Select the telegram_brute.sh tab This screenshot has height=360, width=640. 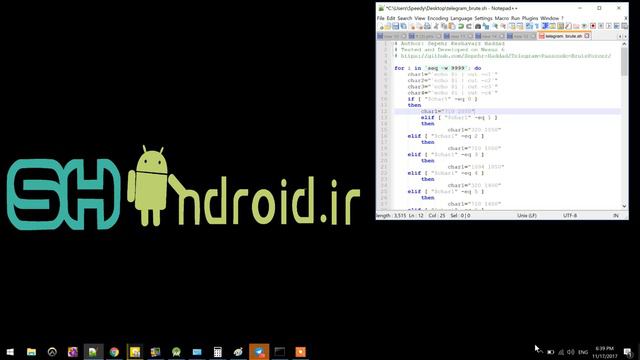pyautogui.click(x=564, y=36)
